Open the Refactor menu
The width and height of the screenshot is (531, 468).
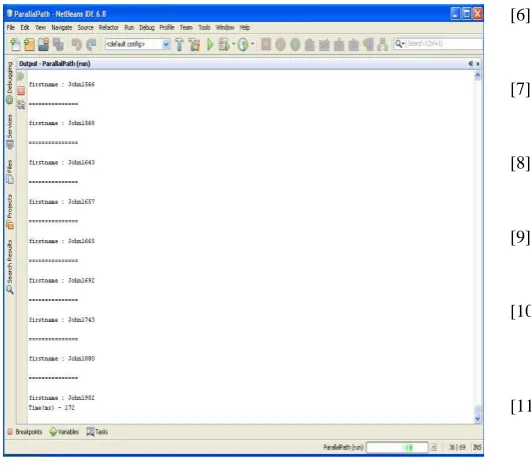tap(109, 27)
